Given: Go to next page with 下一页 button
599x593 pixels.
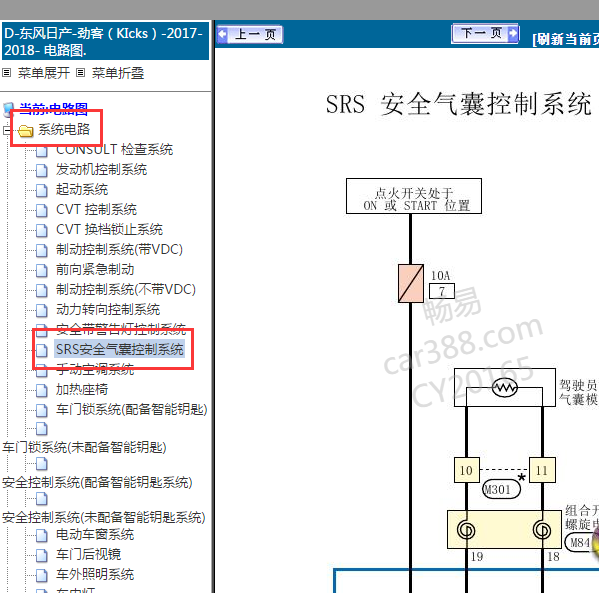Looking at the screenshot, I should [x=485, y=34].
